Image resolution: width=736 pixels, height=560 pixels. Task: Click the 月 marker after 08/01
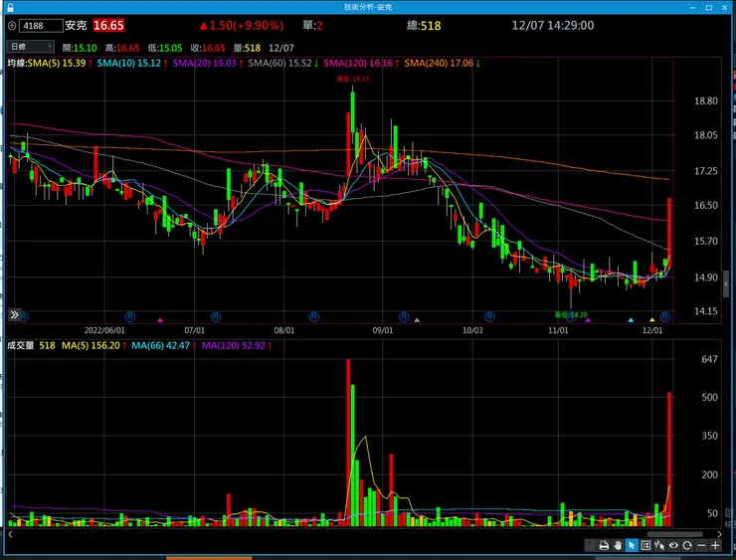[314, 317]
